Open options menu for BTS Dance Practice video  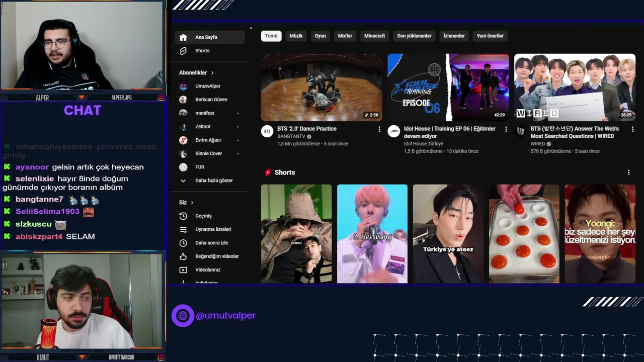[379, 129]
